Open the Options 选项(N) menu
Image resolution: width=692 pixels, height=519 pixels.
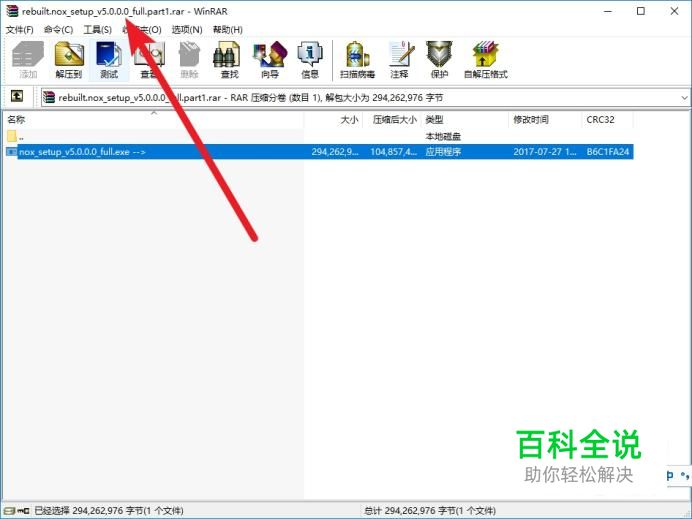(x=187, y=30)
